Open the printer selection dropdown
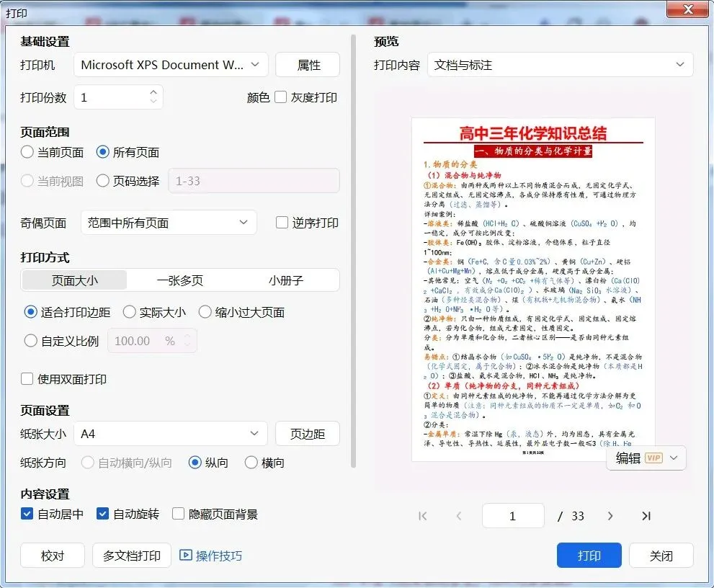 point(171,65)
